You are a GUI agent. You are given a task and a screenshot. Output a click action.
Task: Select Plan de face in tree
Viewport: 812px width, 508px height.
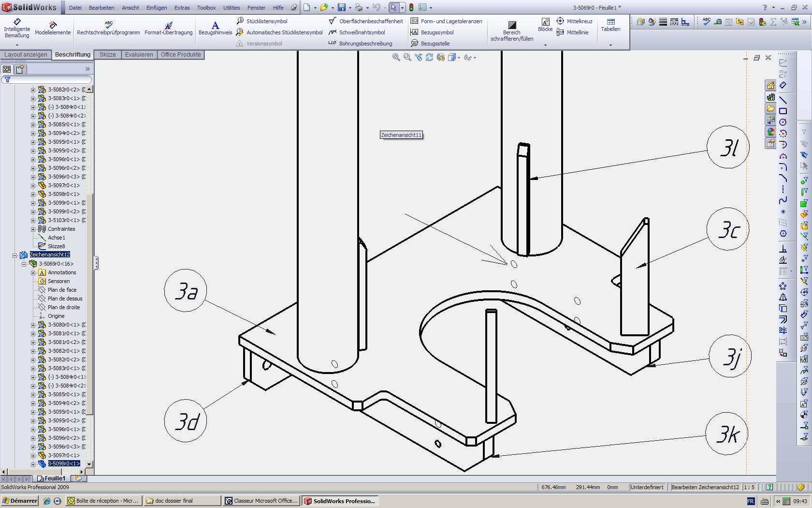pyautogui.click(x=62, y=290)
